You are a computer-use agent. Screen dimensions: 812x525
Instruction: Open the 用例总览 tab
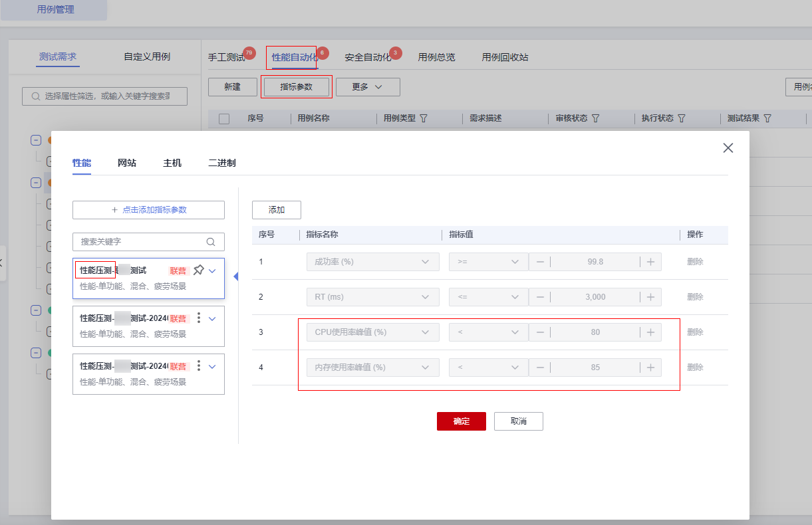click(x=436, y=58)
